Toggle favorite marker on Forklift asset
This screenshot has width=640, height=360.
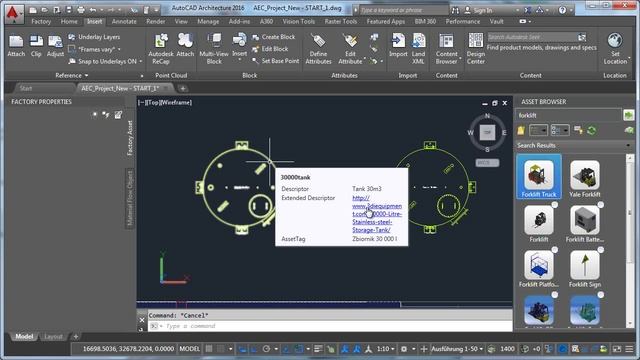pos(554,205)
